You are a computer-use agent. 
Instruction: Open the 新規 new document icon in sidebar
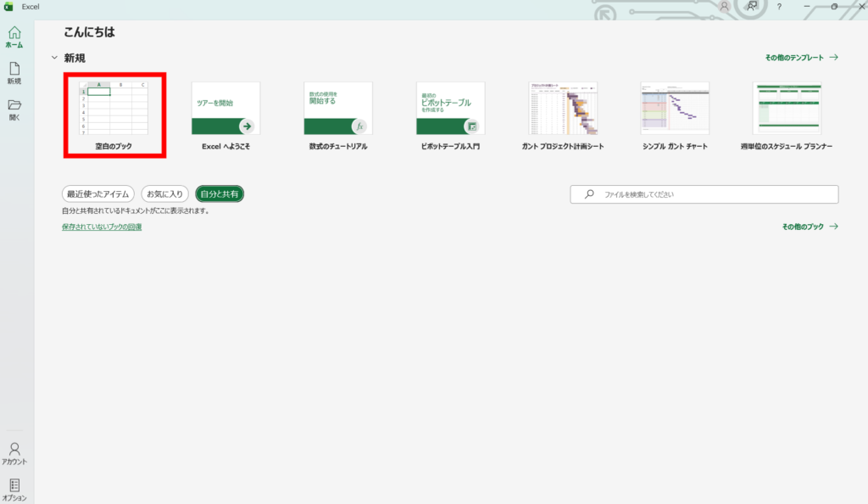pyautogui.click(x=14, y=73)
